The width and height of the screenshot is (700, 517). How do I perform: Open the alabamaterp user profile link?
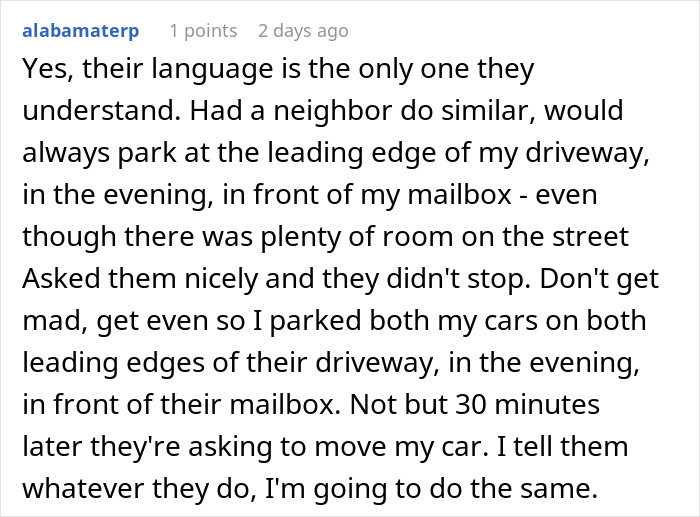pyautogui.click(x=81, y=31)
